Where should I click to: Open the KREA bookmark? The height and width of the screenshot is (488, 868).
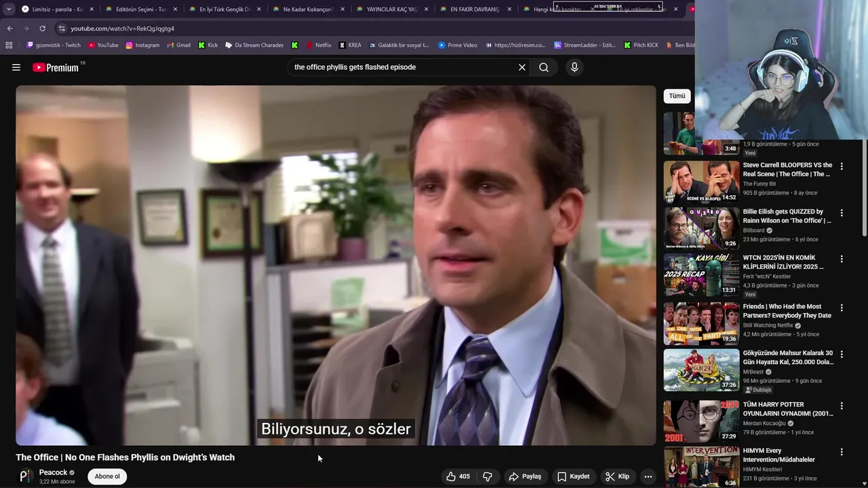(x=350, y=45)
